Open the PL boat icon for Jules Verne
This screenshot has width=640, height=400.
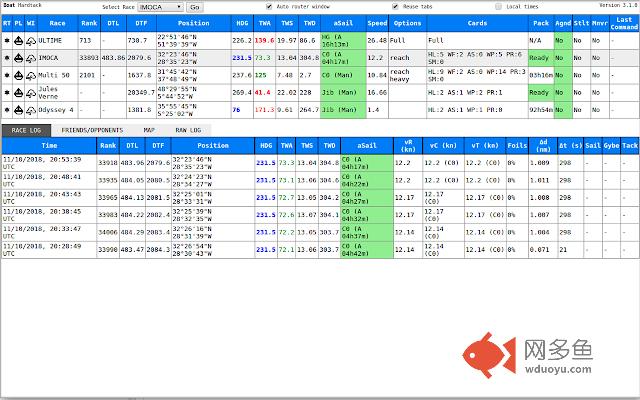pos(18,93)
